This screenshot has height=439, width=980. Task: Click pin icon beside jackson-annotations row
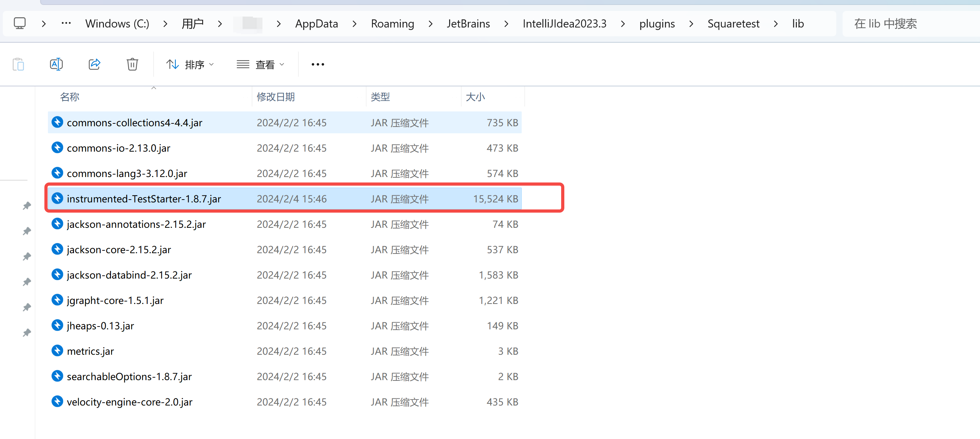[27, 231]
